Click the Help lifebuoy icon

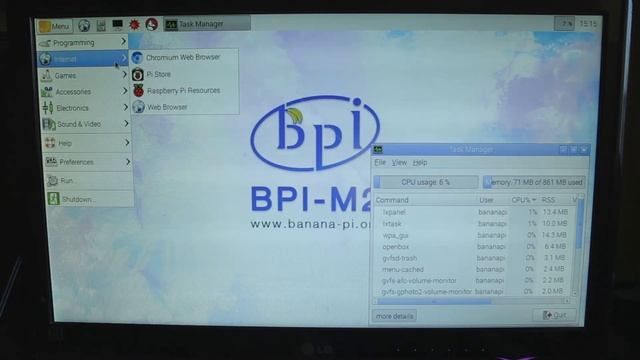coord(50,143)
